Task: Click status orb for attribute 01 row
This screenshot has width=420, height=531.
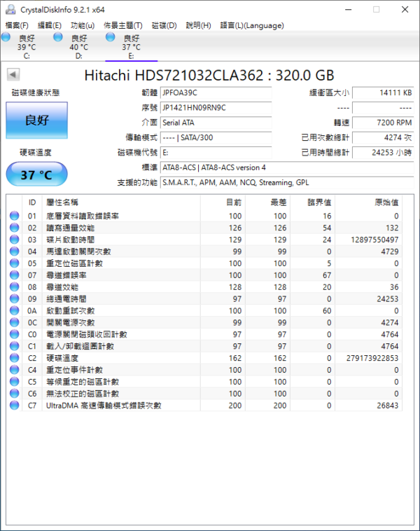Action: point(14,216)
